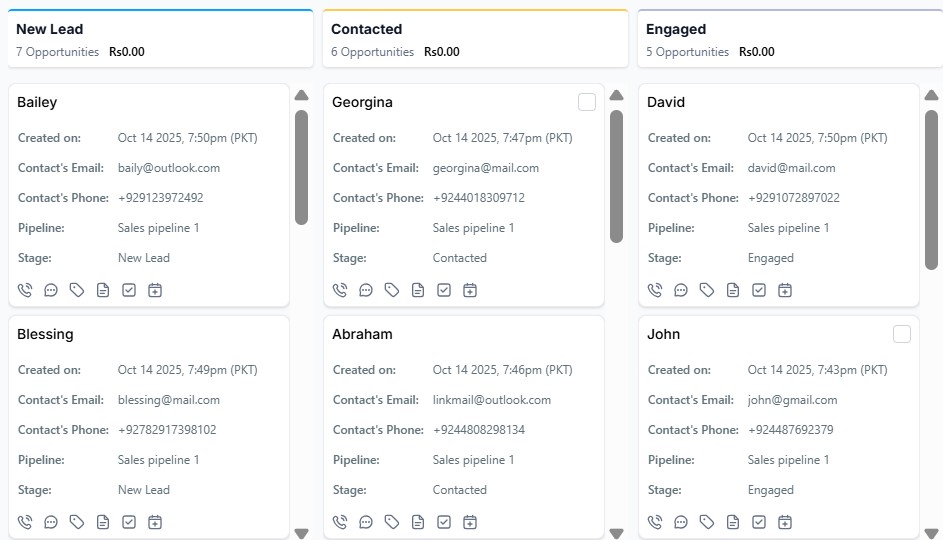Select the checkbox on Georgina's card
The image size is (943, 540).
(587, 102)
